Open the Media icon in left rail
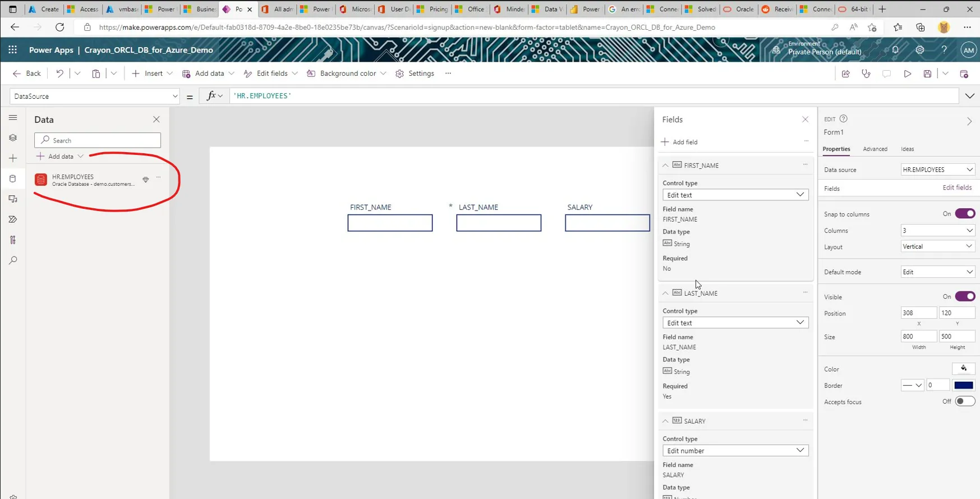 pyautogui.click(x=13, y=199)
